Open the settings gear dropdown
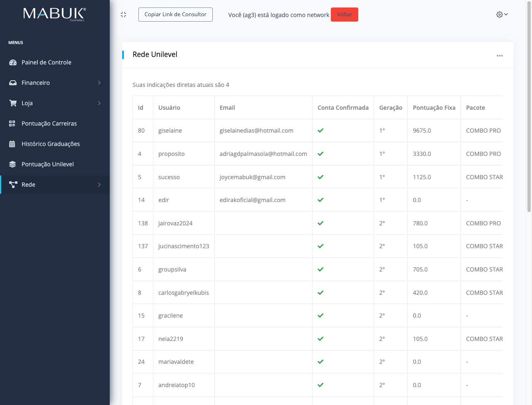 [502, 15]
